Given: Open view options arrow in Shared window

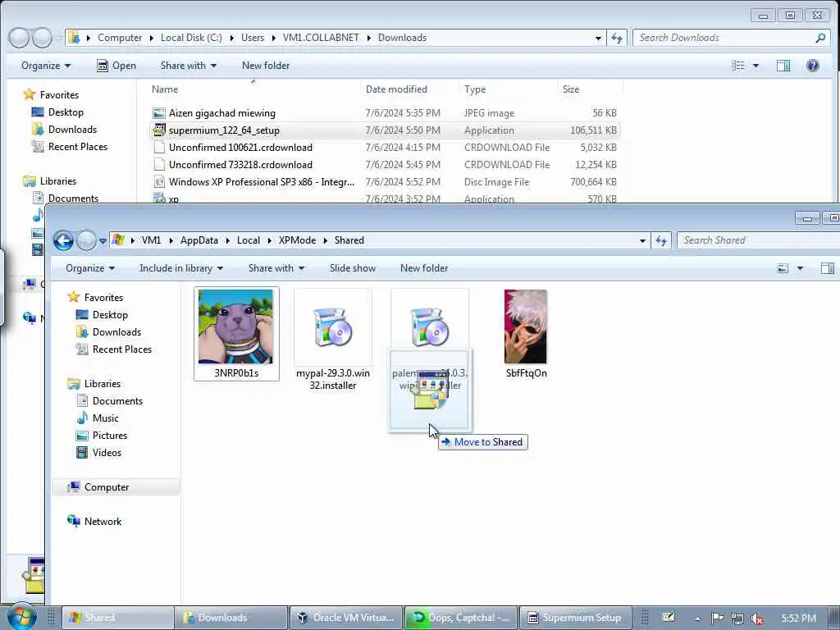Looking at the screenshot, I should [x=800, y=268].
